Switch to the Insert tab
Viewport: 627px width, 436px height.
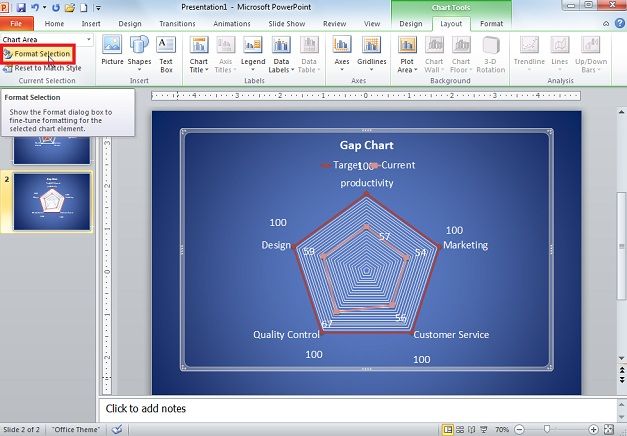(91, 24)
